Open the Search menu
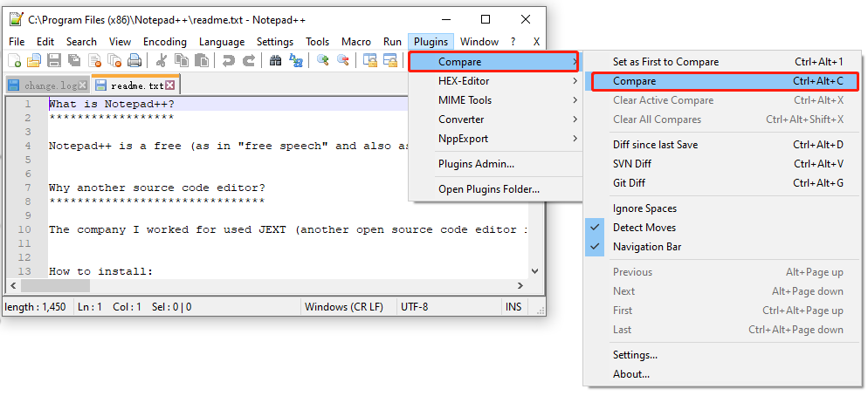The height and width of the screenshot is (396, 868). click(81, 42)
